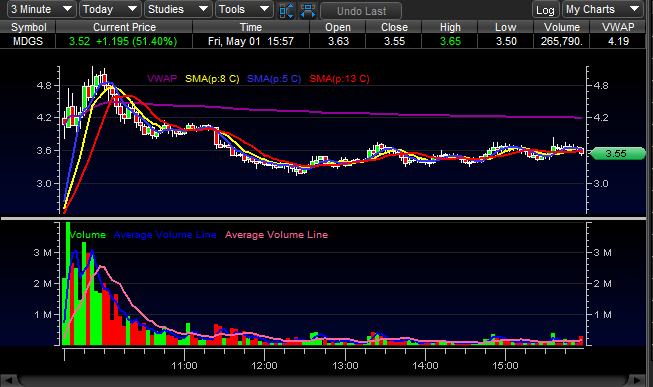Click the Open column header

(x=338, y=27)
